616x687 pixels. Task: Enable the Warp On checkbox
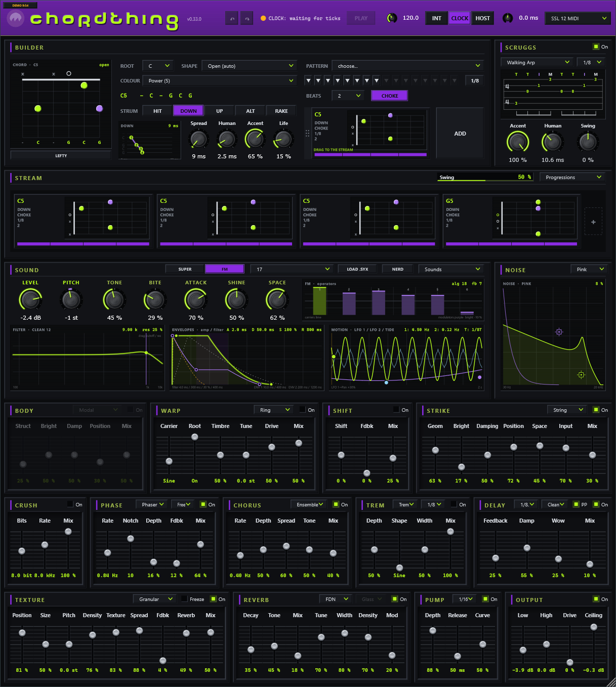point(303,410)
